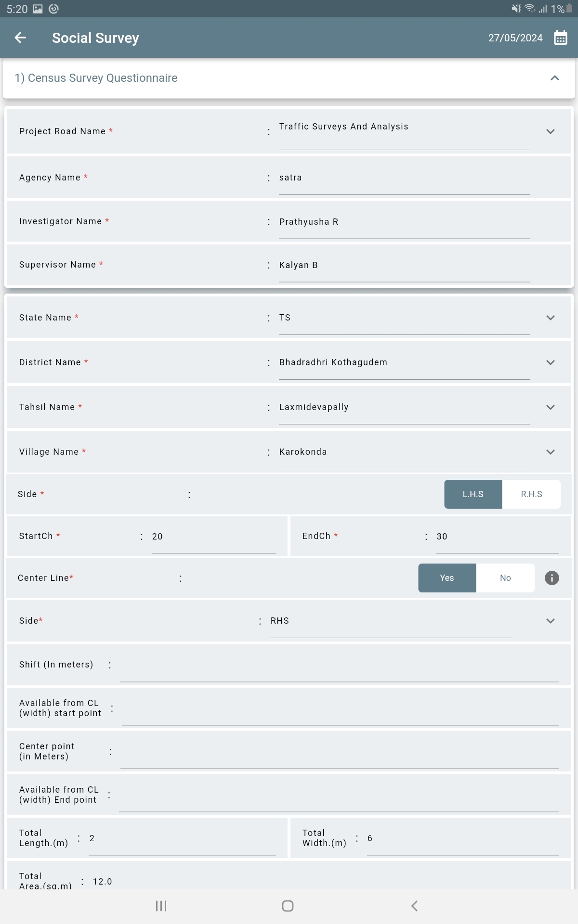
Task: Collapse the Census Survey Questionnaire section
Action: [x=555, y=78]
